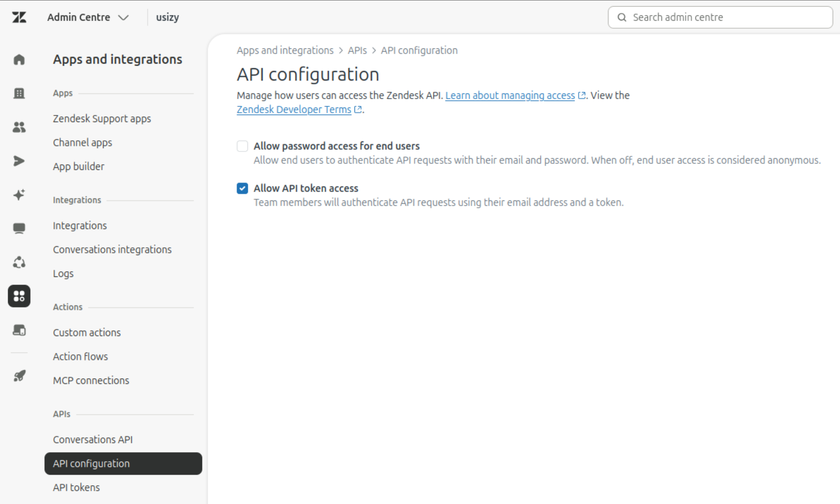Click the APIs section header in sidebar
Viewport: 840px width, 504px height.
61,414
